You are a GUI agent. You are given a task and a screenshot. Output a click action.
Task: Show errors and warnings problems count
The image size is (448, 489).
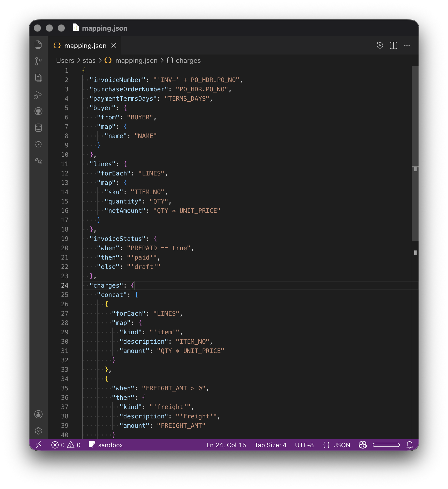tap(66, 445)
